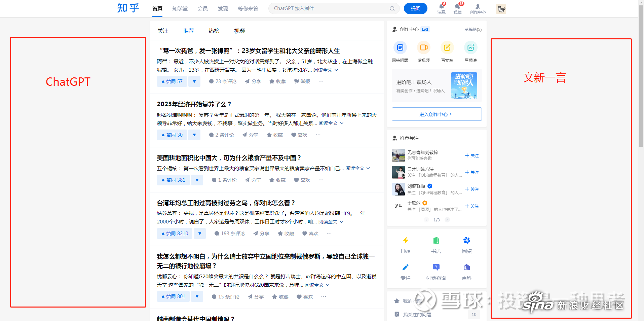
Task: Follow 于欣烈 with 关注
Action: (x=472, y=206)
